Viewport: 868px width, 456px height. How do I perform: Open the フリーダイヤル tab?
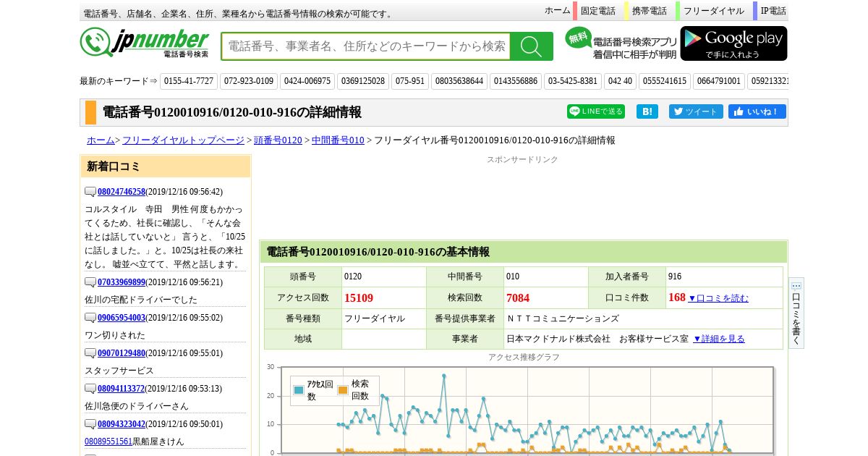pos(713,11)
